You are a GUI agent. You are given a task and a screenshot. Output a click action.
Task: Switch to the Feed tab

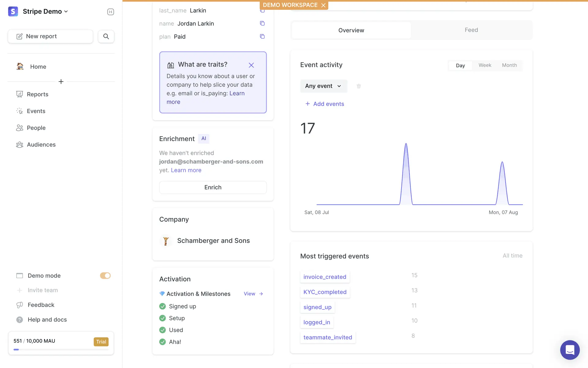471,30
